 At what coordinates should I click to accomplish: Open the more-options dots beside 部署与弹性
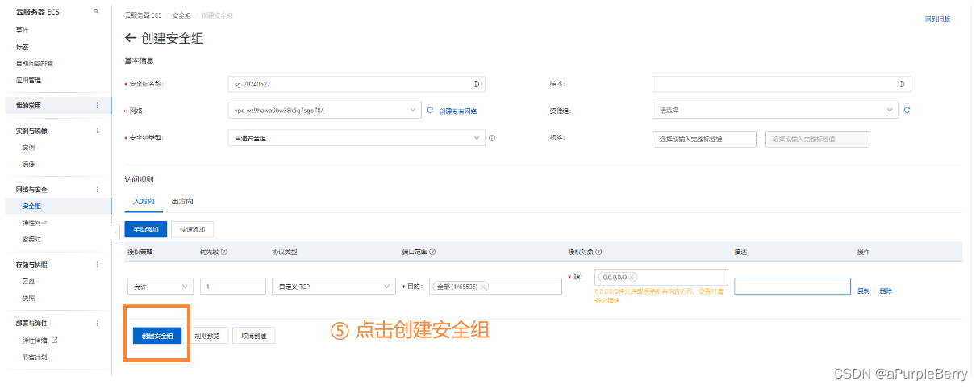[98, 324]
